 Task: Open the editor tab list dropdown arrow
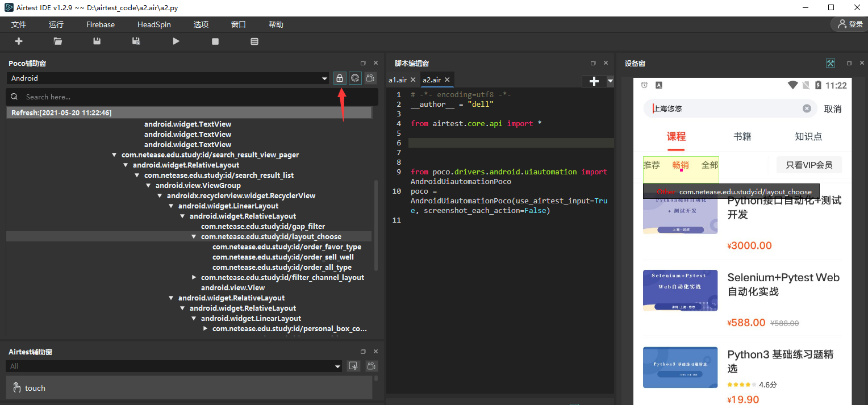611,81
